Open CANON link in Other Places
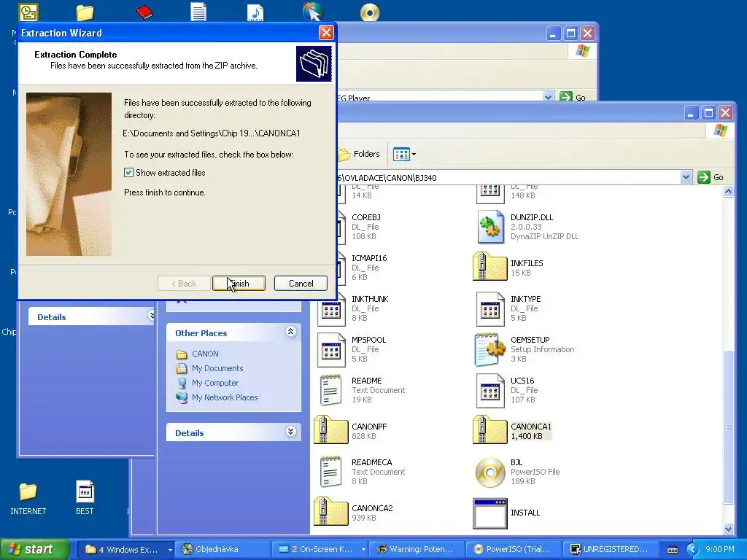The width and height of the screenshot is (747, 560). coord(205,354)
